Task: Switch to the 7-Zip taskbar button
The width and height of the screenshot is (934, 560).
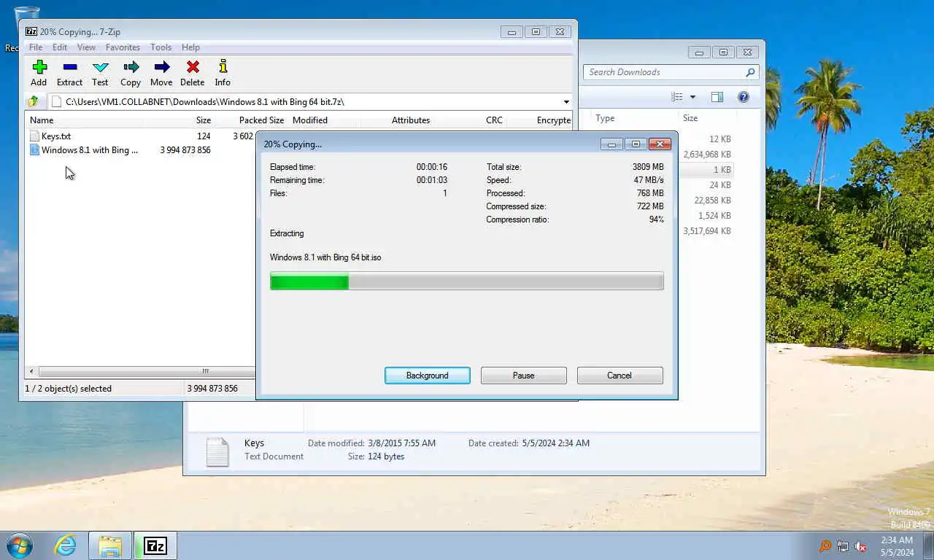Action: coord(155,545)
